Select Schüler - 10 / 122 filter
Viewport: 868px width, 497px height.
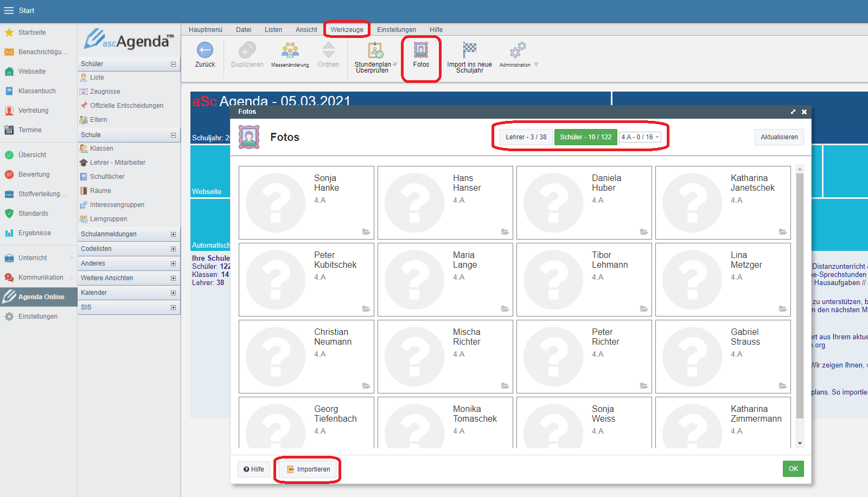coord(586,137)
